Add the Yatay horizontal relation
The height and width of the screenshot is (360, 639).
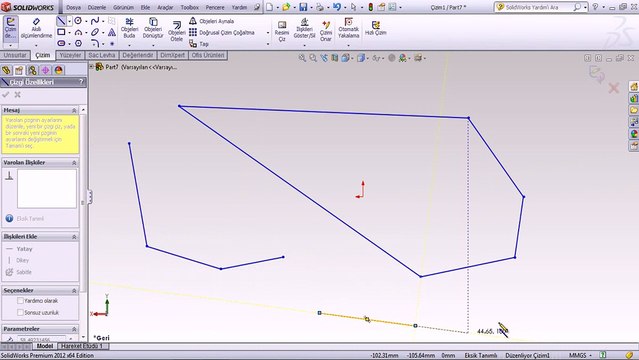click(x=19, y=249)
